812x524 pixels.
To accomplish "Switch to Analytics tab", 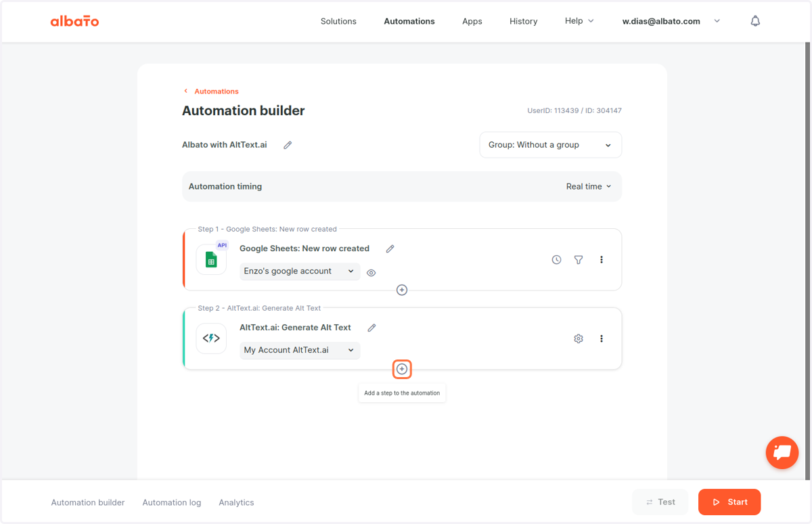I will 236,502.
